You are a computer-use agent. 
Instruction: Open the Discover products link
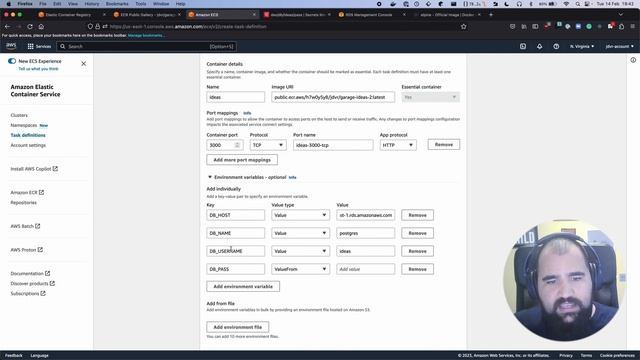[32, 283]
